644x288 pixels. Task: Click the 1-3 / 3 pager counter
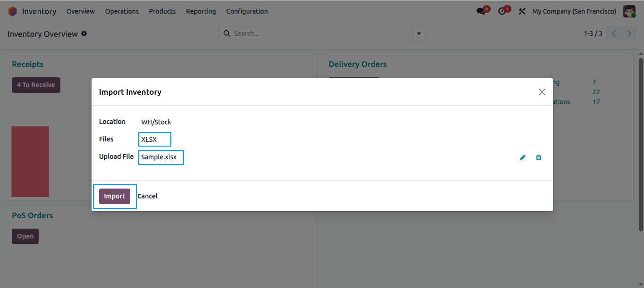(593, 33)
